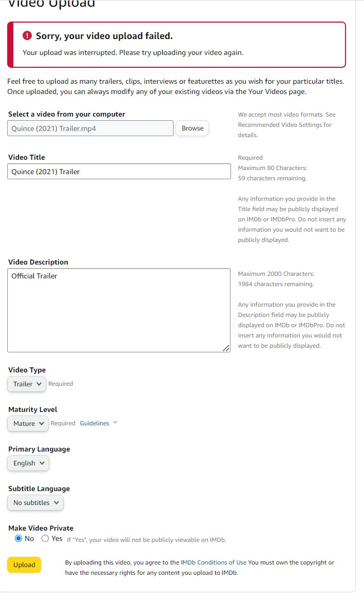Screen dimensions: 364x601
Task: Click the red error alert icon
Action: 28,35
